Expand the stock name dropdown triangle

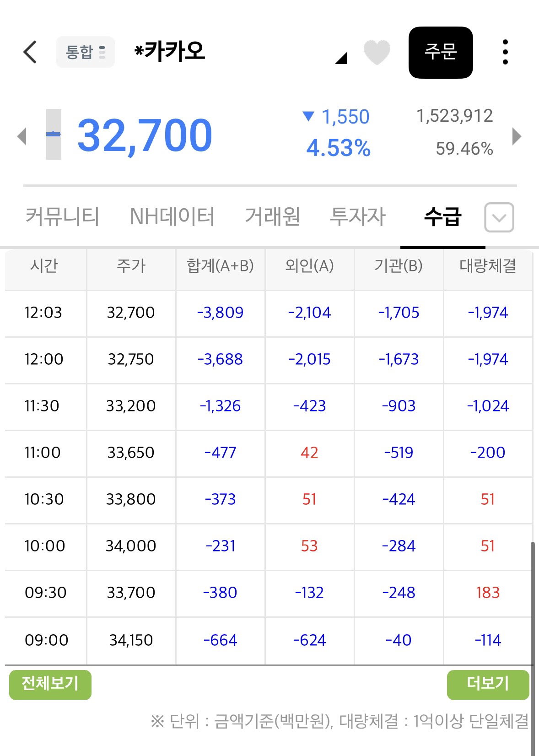pyautogui.click(x=341, y=58)
